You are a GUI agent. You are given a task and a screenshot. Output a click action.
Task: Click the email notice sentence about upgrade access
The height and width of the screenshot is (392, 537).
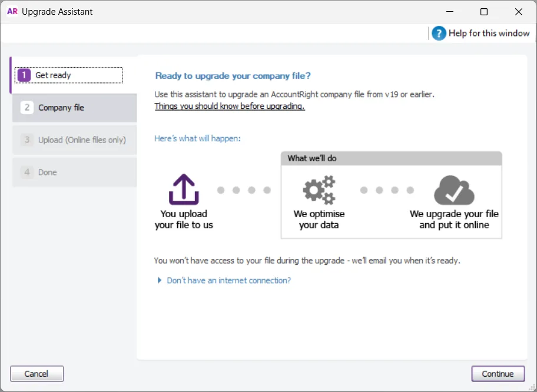[307, 261]
